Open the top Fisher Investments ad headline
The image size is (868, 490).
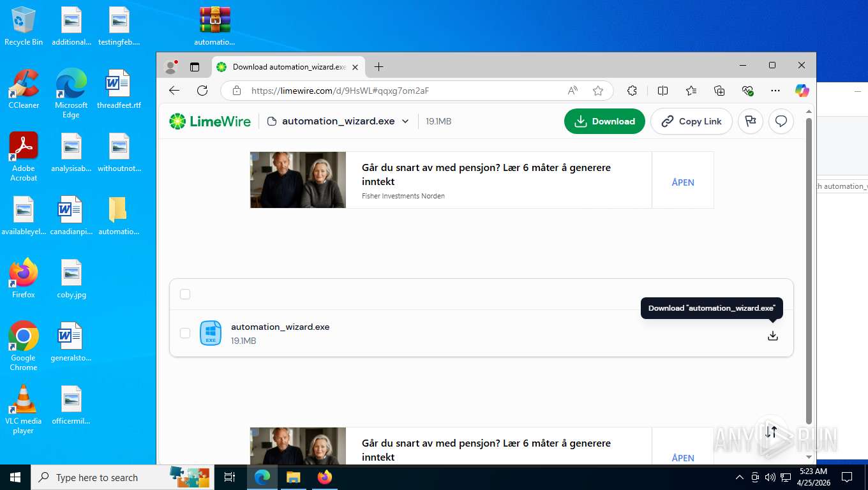click(x=486, y=174)
